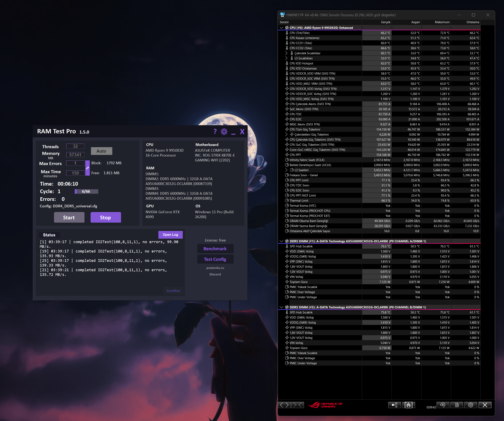504x421 pixels.
Task: Focus the Threads input field
Action: click(x=75, y=146)
